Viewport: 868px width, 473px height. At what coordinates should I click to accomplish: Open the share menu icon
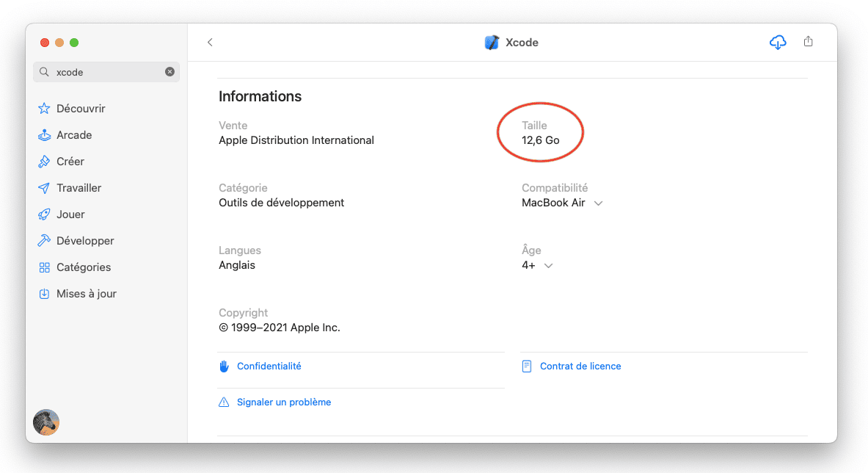pos(809,42)
